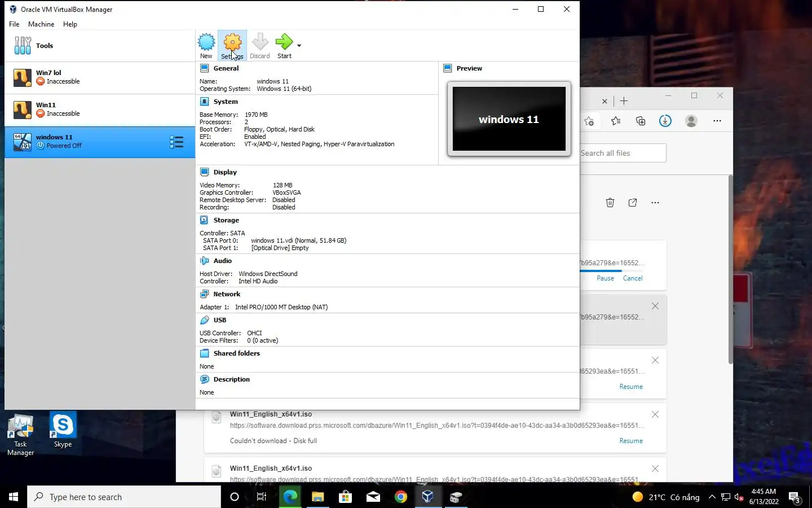Viewport: 812px width, 508px height.
Task: Click the Display section header
Action: tap(225, 172)
